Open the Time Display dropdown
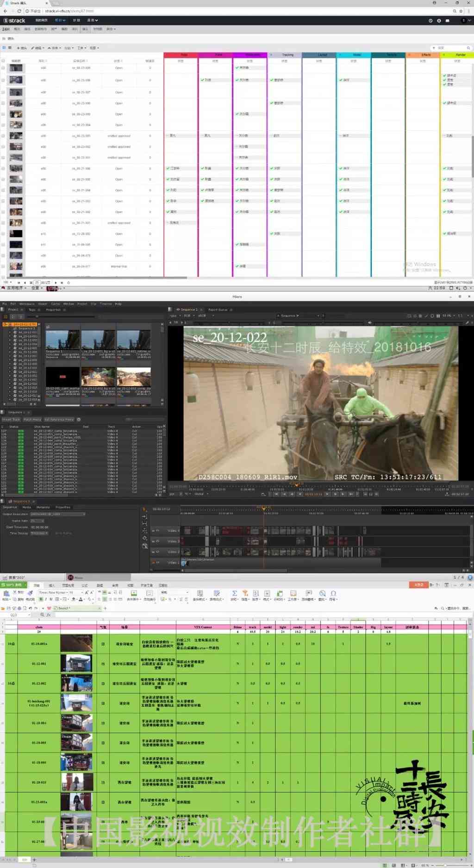The image size is (474, 868). (x=39, y=533)
